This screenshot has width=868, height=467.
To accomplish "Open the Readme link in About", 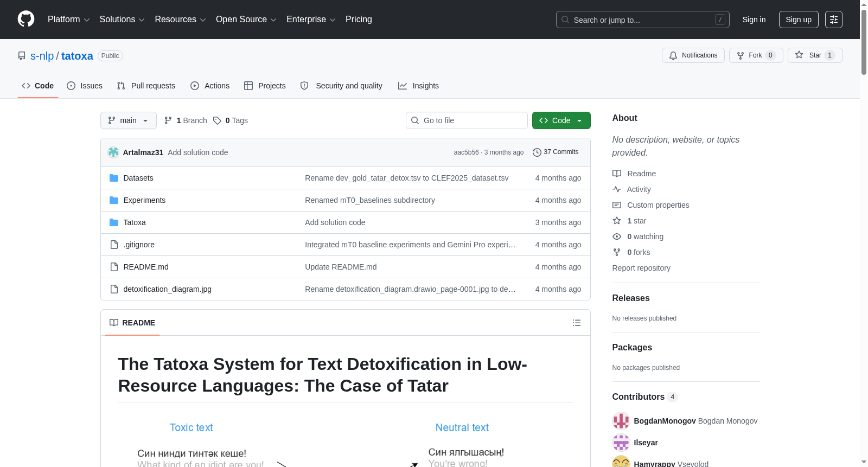I will tap(634, 174).
